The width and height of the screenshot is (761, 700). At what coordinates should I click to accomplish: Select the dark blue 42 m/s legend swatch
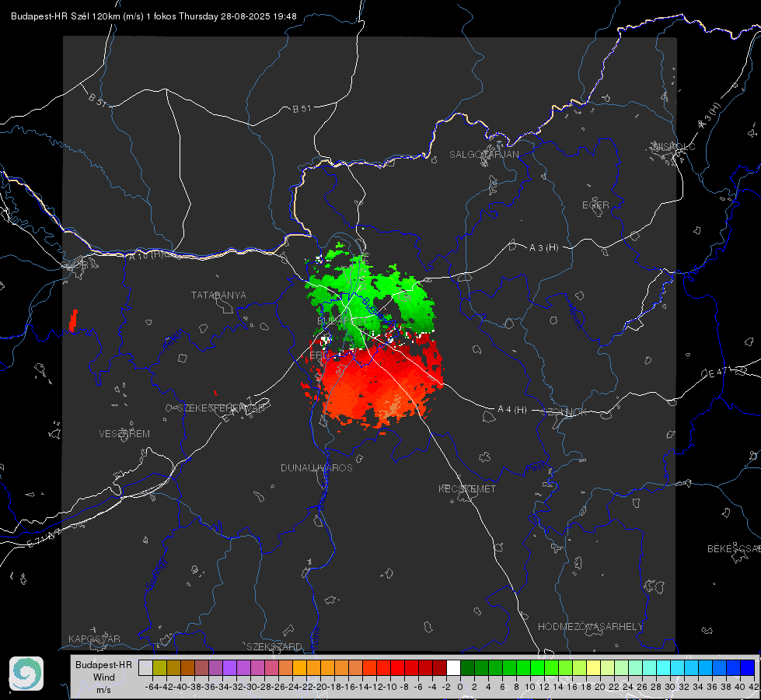(x=748, y=668)
